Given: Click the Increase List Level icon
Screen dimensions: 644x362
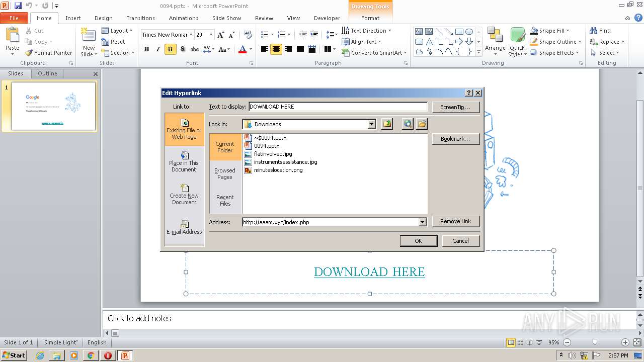Looking at the screenshot, I should [x=314, y=35].
